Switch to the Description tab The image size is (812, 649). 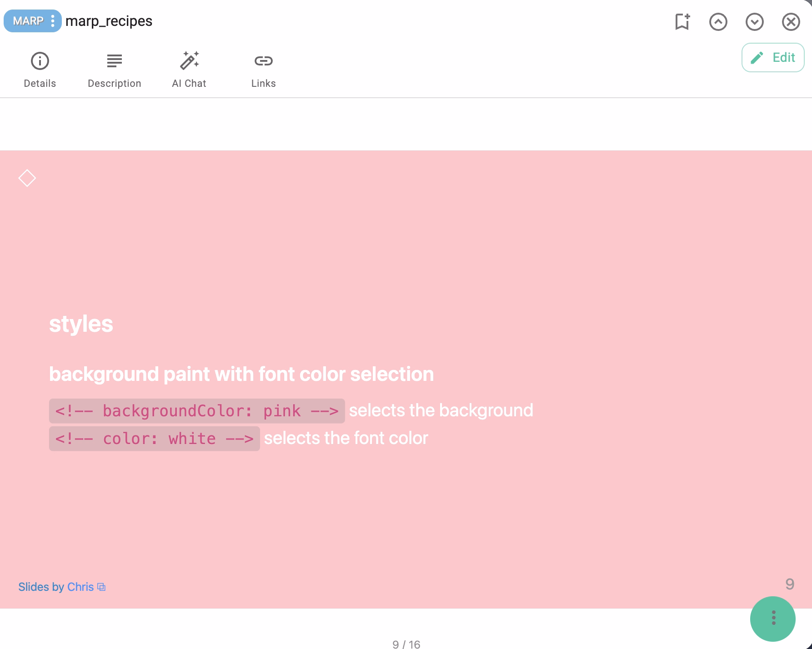114,70
